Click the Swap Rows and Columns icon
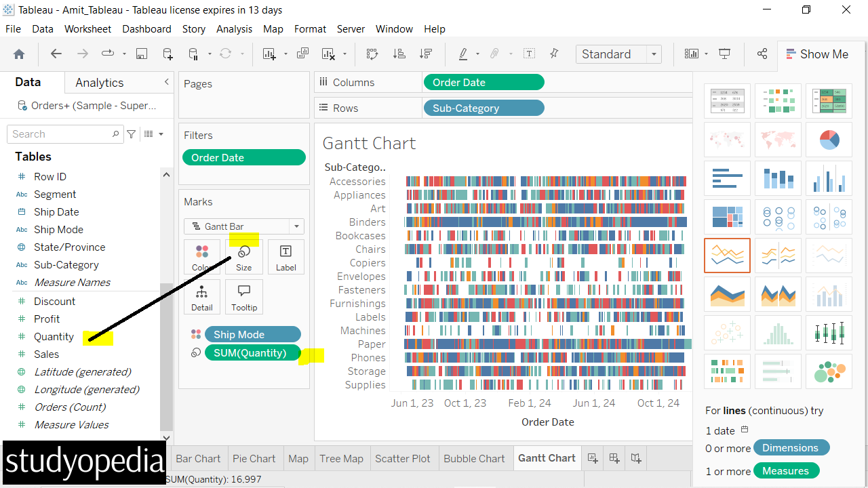The width and height of the screenshot is (868, 488). (x=372, y=54)
